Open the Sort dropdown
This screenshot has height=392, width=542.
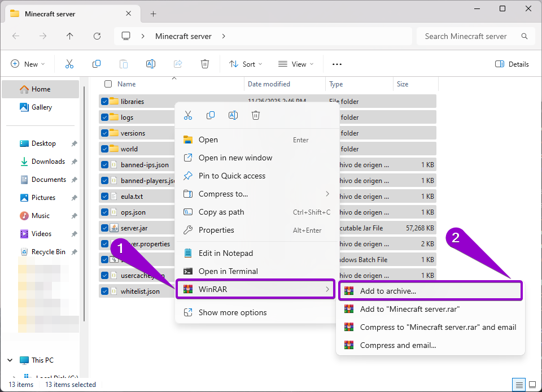pyautogui.click(x=245, y=64)
